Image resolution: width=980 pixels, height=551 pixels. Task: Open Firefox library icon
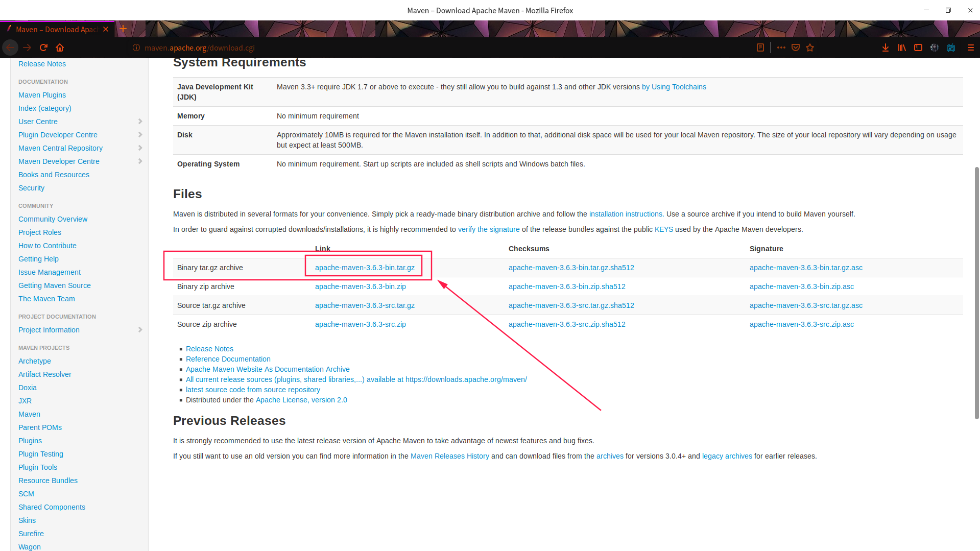[902, 47]
